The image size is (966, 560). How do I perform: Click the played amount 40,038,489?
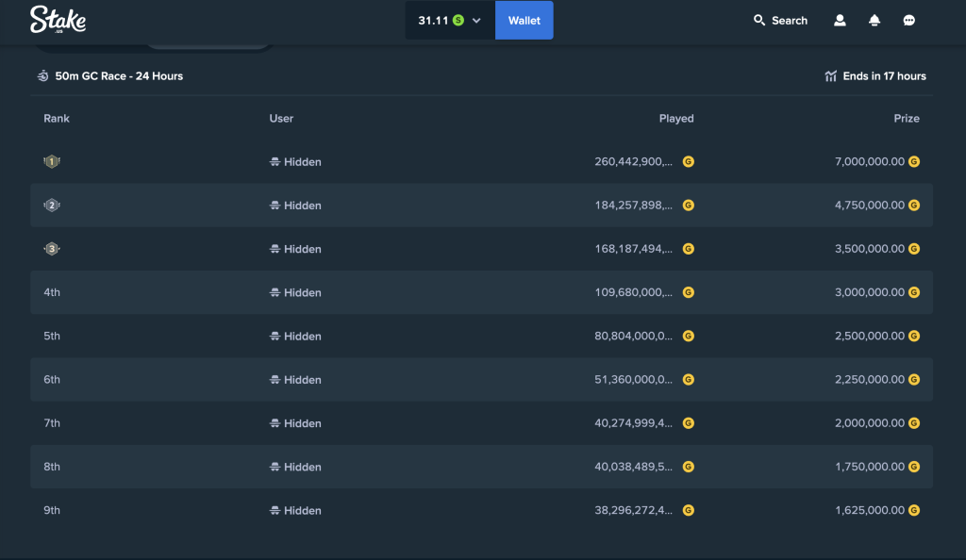coord(633,467)
